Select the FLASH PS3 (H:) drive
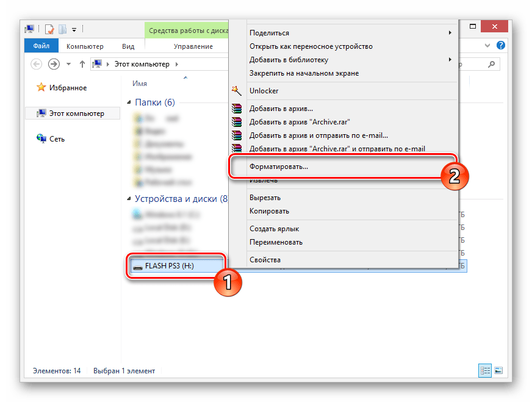This screenshot has height=402, width=532. tap(169, 266)
